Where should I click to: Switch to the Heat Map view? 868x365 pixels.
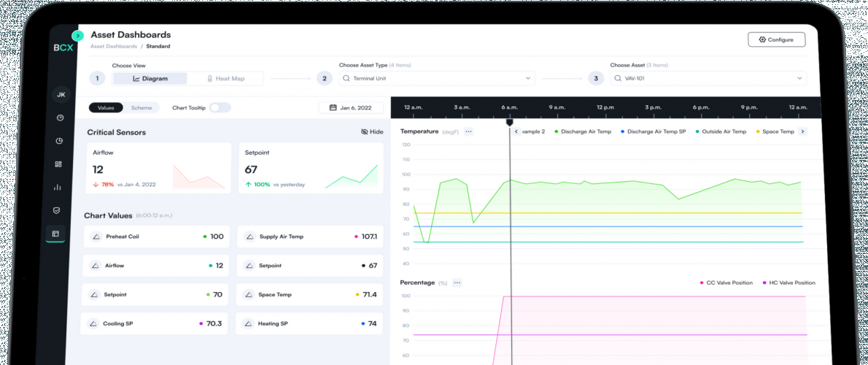click(x=225, y=79)
